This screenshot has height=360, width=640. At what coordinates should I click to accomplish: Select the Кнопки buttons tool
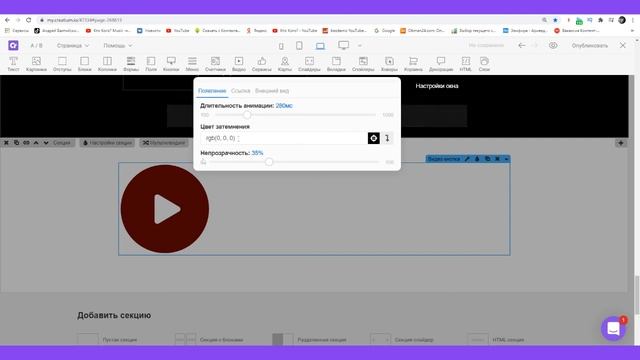tap(171, 64)
